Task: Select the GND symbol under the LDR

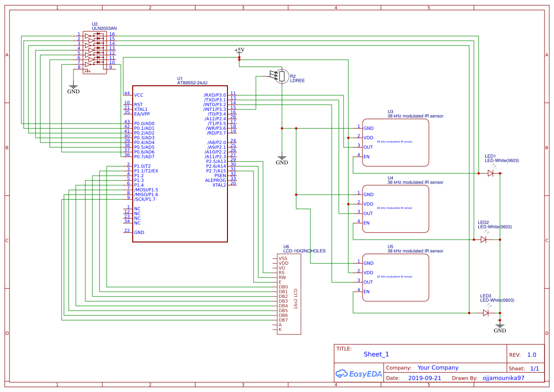Action: click(x=282, y=160)
